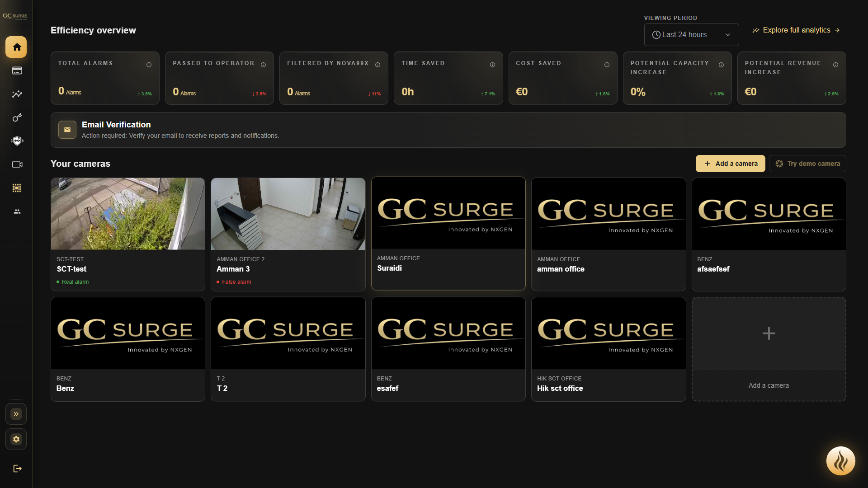Follow the Explore full analytics link

pyautogui.click(x=796, y=30)
